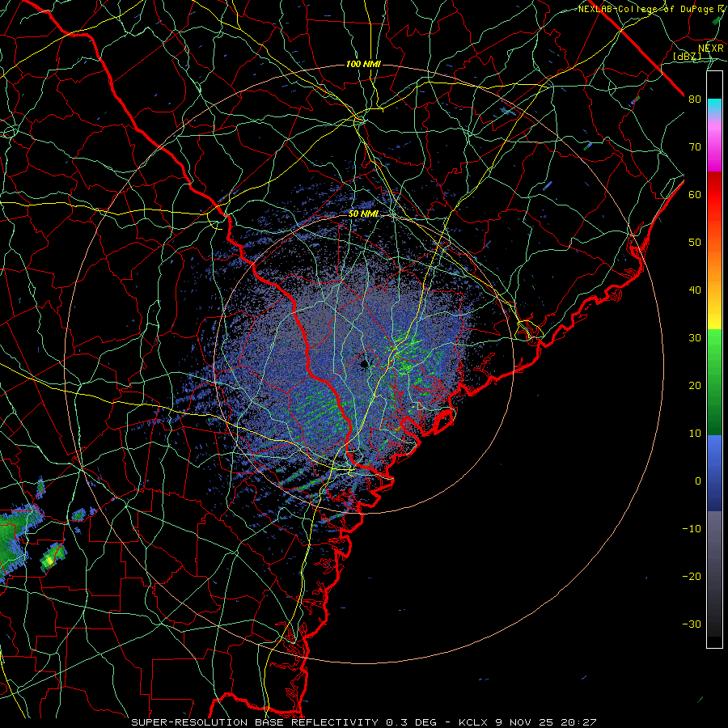Click the 80 value on the reflectivity scale

(695, 99)
